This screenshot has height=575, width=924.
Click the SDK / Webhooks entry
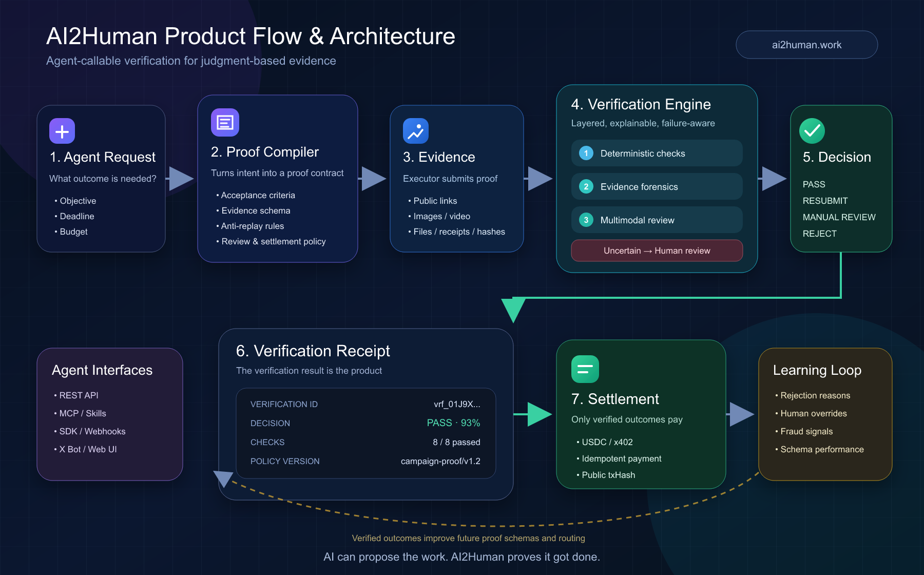point(90,431)
